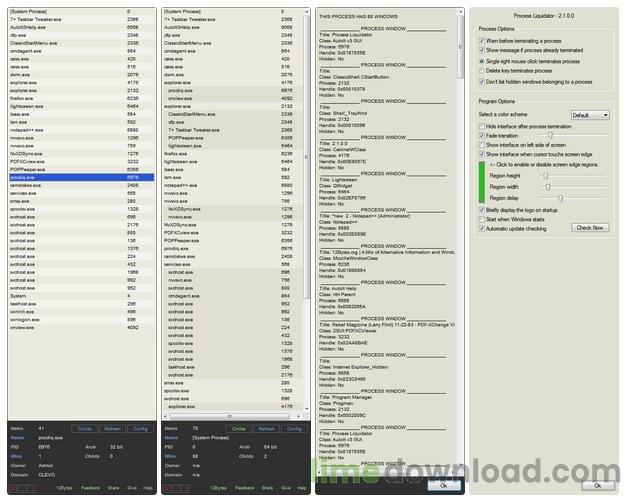Select Delete key terminates process option

coord(482,71)
